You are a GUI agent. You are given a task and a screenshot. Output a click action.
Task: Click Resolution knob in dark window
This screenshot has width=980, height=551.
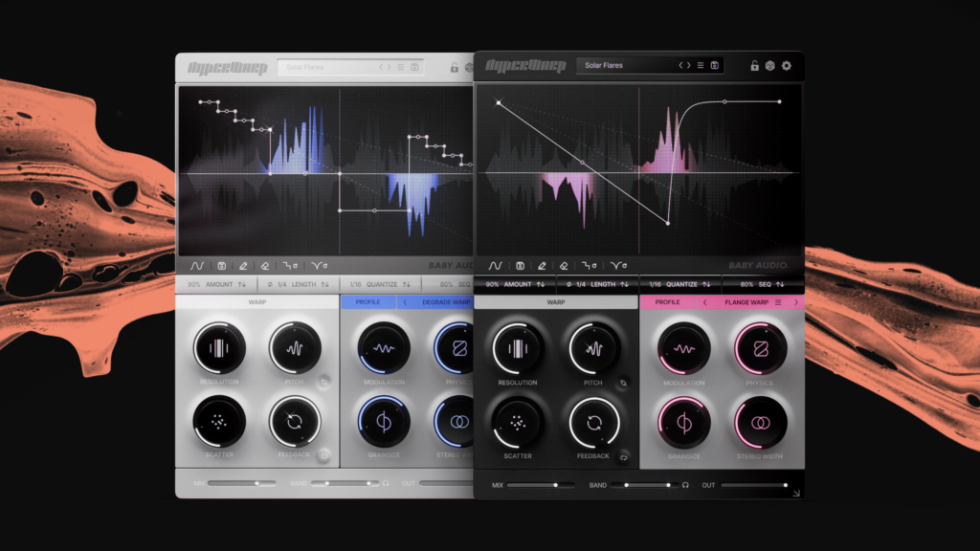(x=518, y=348)
